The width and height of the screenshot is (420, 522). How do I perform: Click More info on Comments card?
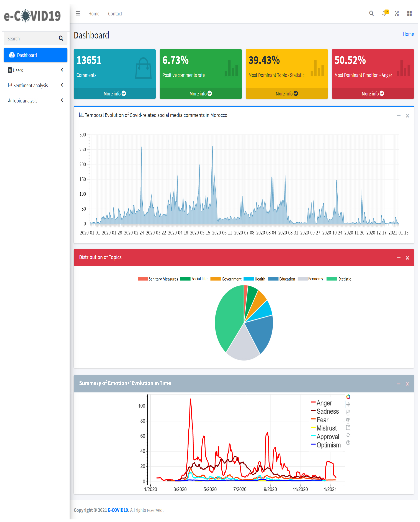tap(115, 94)
